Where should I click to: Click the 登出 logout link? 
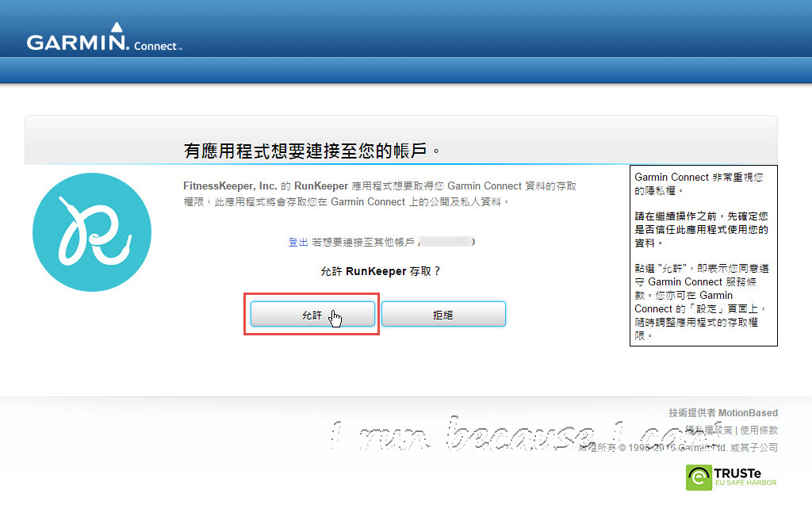[298, 242]
